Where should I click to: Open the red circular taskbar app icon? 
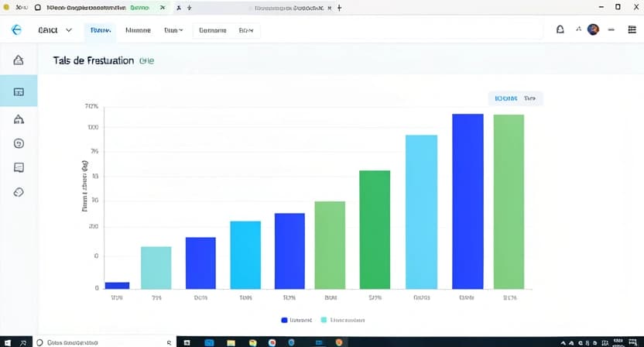point(272,342)
